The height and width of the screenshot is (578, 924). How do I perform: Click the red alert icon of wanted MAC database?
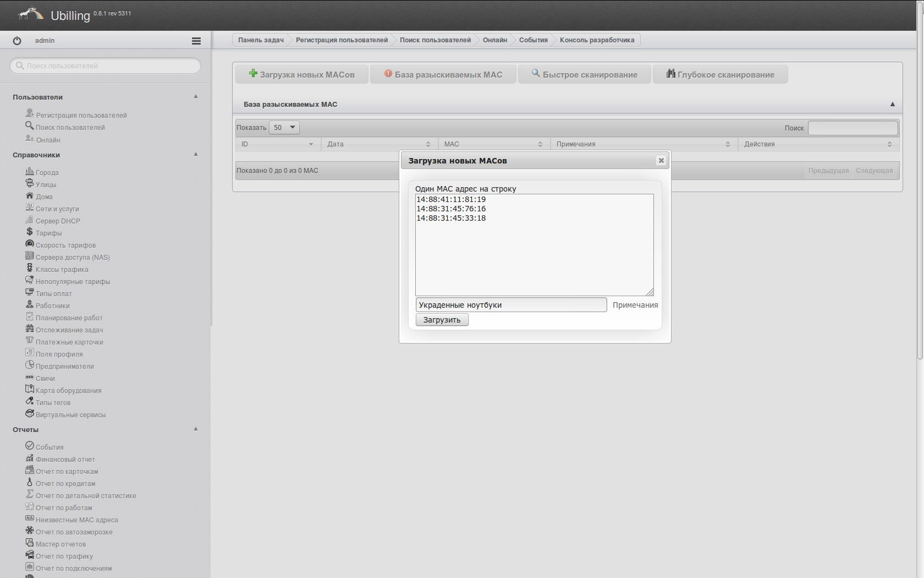pos(388,73)
